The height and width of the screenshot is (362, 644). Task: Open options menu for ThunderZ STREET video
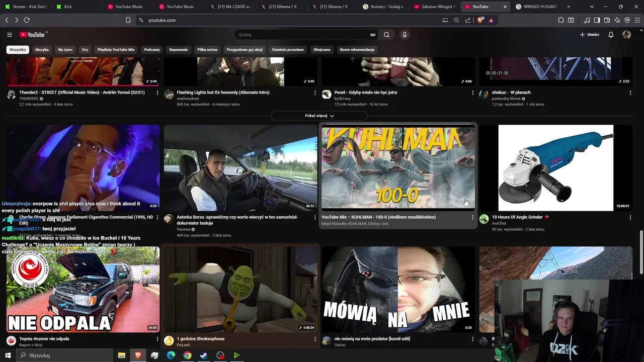tap(157, 93)
